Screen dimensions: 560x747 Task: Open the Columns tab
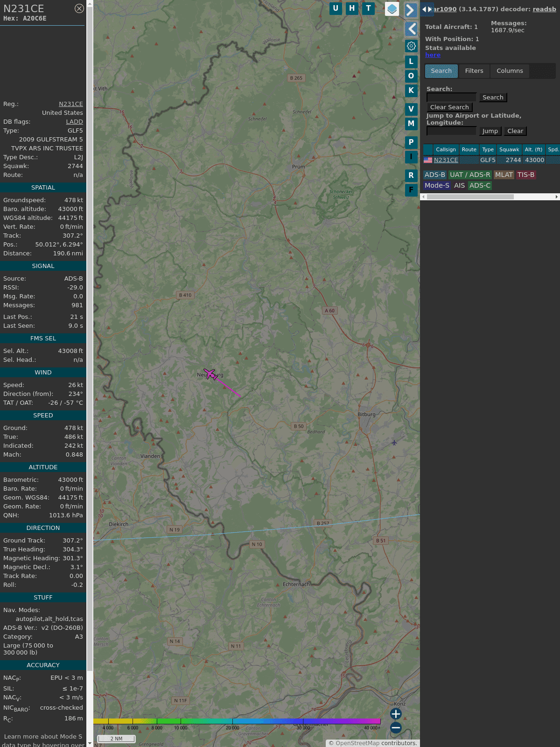510,71
